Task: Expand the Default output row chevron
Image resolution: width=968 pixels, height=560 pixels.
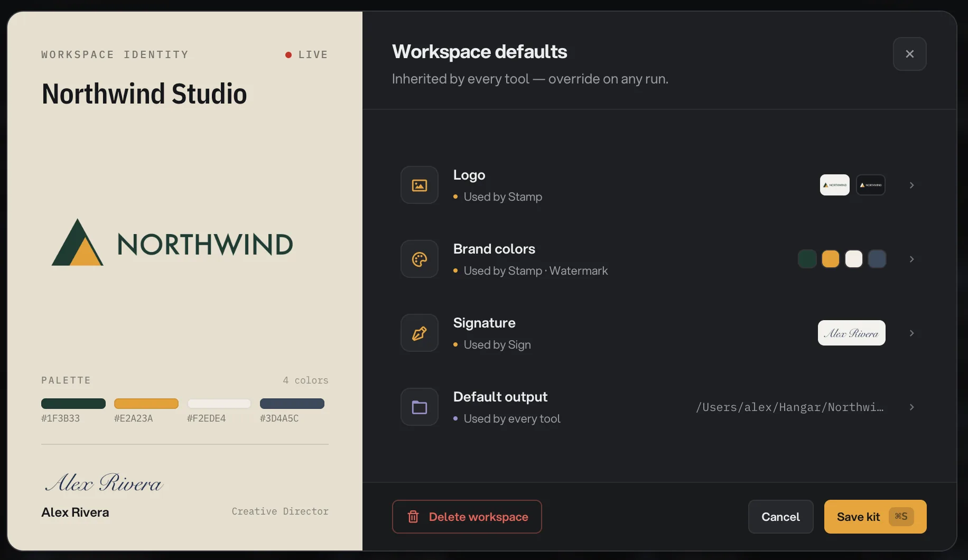Action: tap(911, 407)
